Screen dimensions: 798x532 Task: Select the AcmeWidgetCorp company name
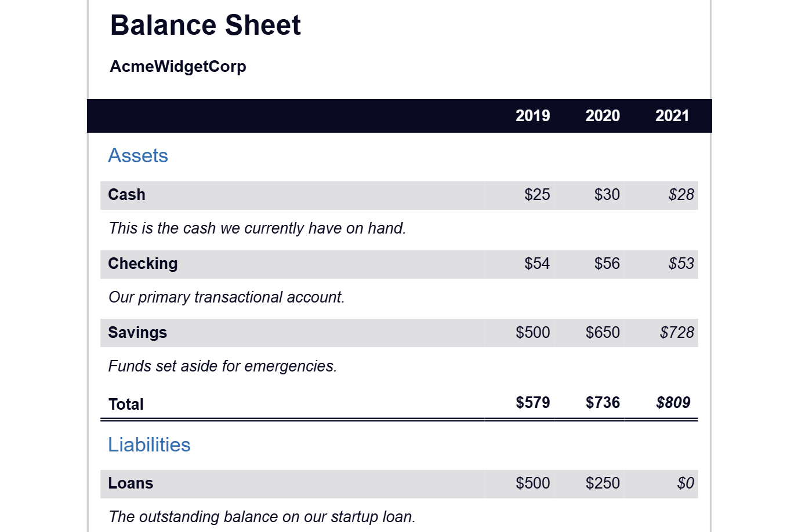[x=178, y=67]
